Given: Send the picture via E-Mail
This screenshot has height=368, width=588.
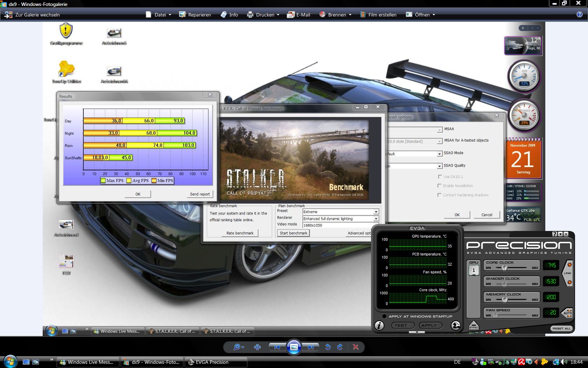Looking at the screenshot, I should click(299, 15).
